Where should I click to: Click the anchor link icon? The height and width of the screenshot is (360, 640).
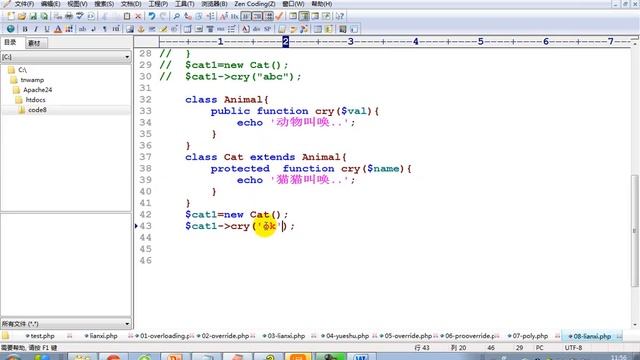click(x=141, y=29)
